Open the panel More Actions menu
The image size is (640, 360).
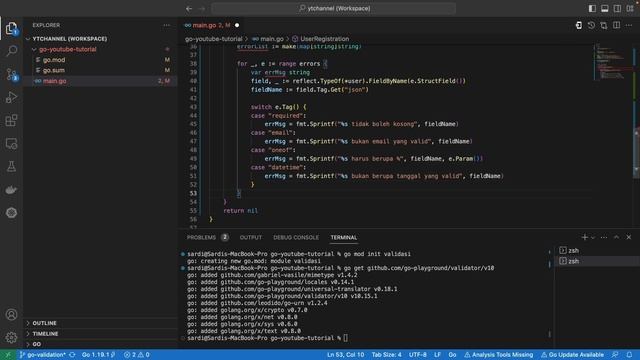(x=604, y=237)
